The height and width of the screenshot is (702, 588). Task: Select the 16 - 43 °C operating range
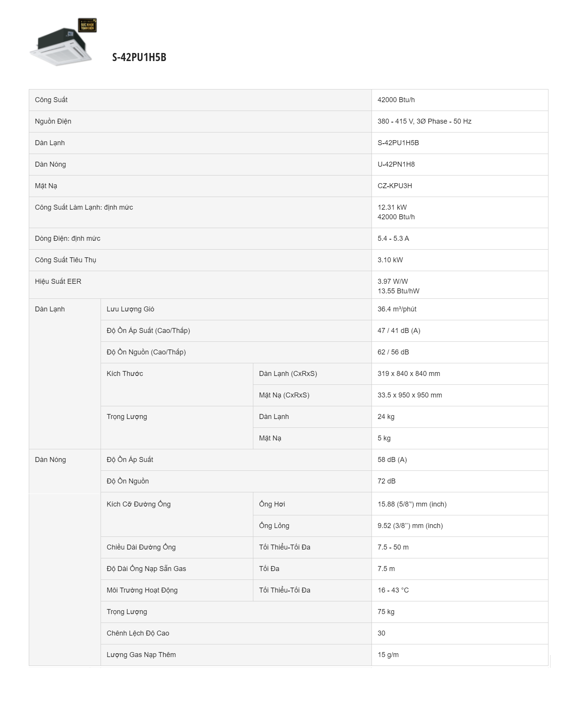click(x=393, y=590)
